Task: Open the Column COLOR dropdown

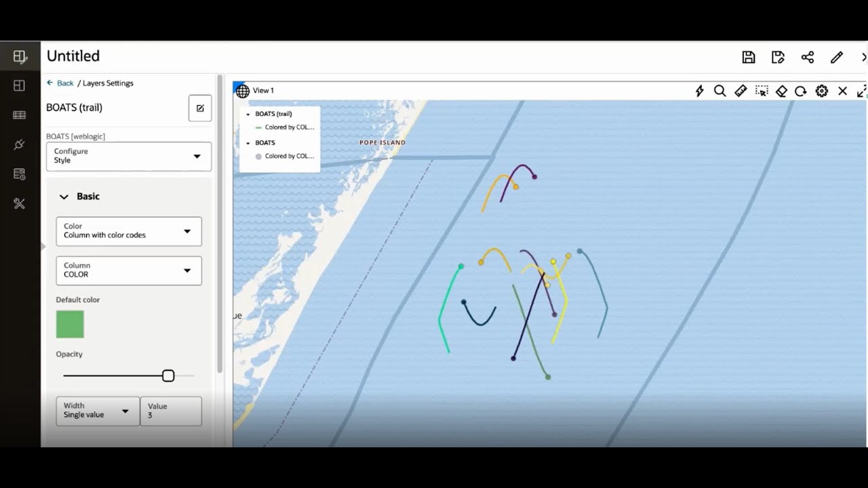Action: tap(129, 270)
